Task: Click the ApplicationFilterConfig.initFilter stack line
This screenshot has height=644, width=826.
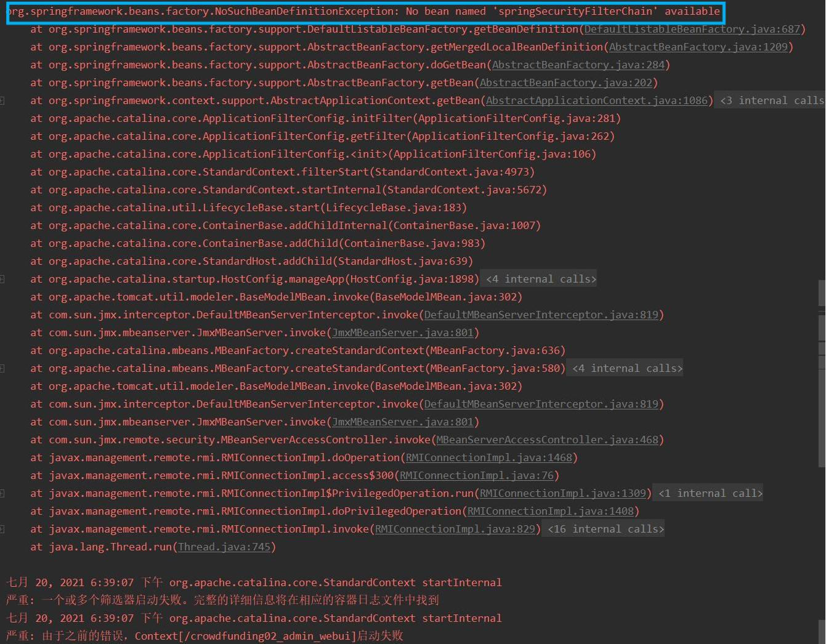Action: [325, 118]
